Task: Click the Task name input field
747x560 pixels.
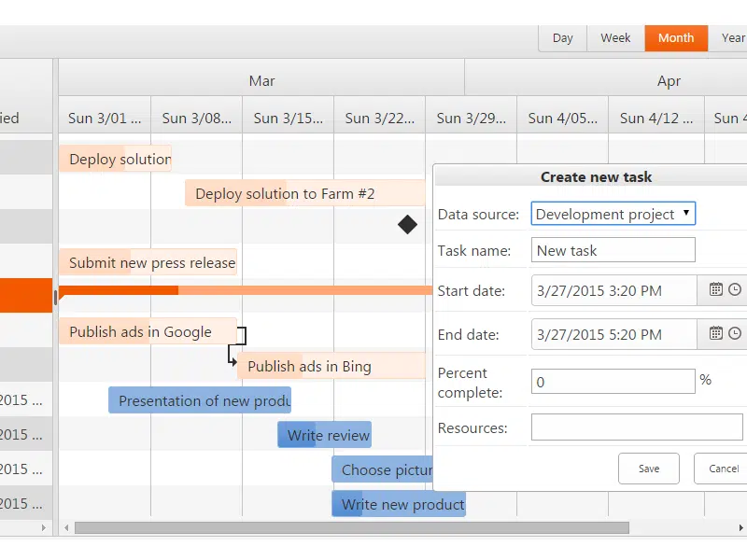Action: click(613, 249)
